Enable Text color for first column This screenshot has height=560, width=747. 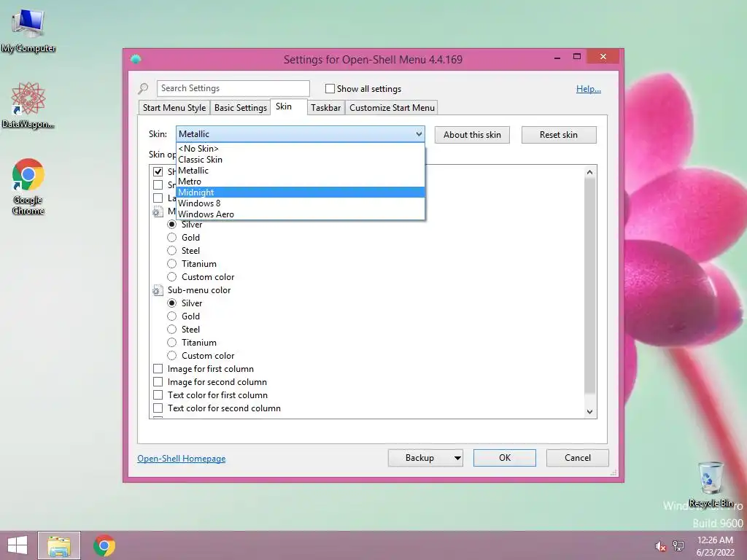(158, 394)
